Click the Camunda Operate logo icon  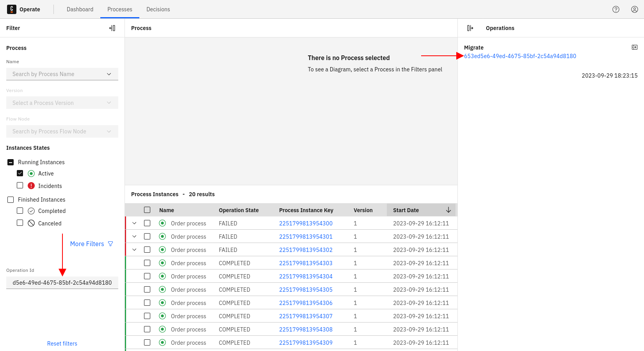(12, 9)
